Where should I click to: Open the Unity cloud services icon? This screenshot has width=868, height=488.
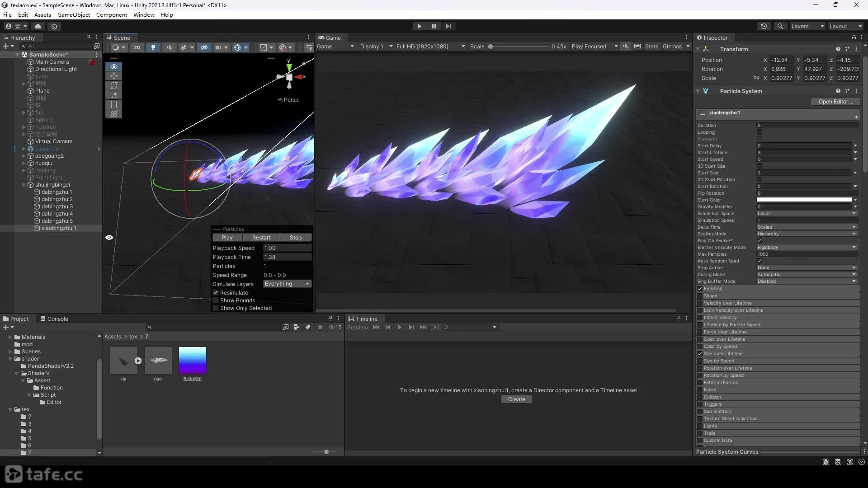click(38, 26)
